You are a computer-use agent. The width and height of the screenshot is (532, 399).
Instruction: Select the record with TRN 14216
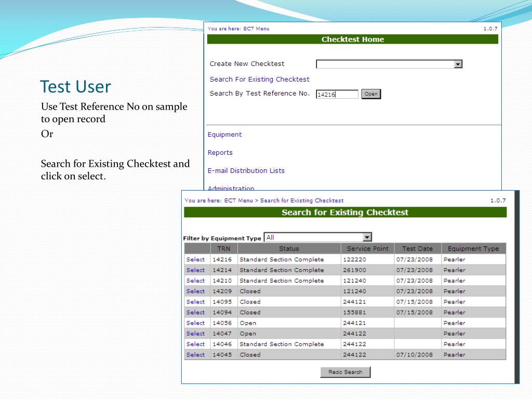(x=195, y=260)
